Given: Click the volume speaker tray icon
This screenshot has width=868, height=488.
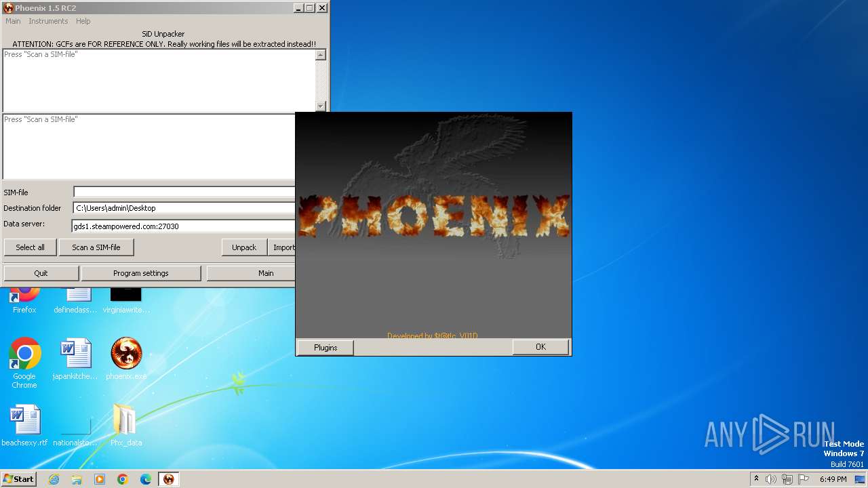Looking at the screenshot, I should point(771,479).
